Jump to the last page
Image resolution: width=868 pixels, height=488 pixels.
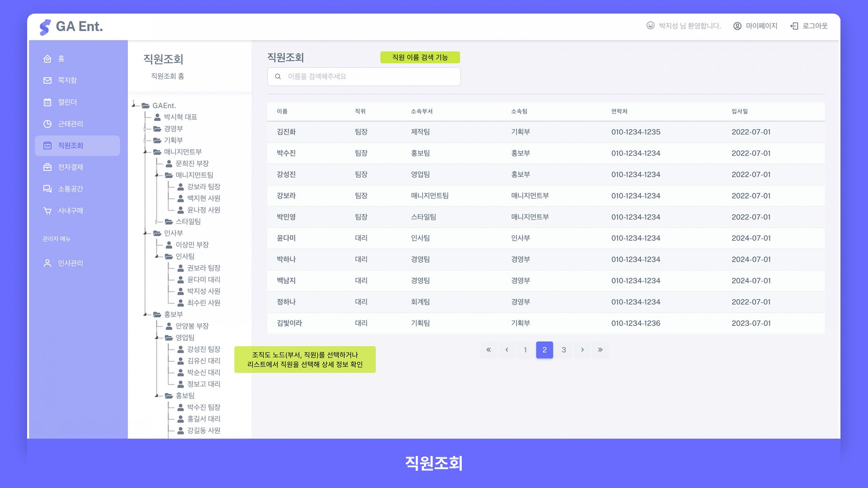click(600, 350)
